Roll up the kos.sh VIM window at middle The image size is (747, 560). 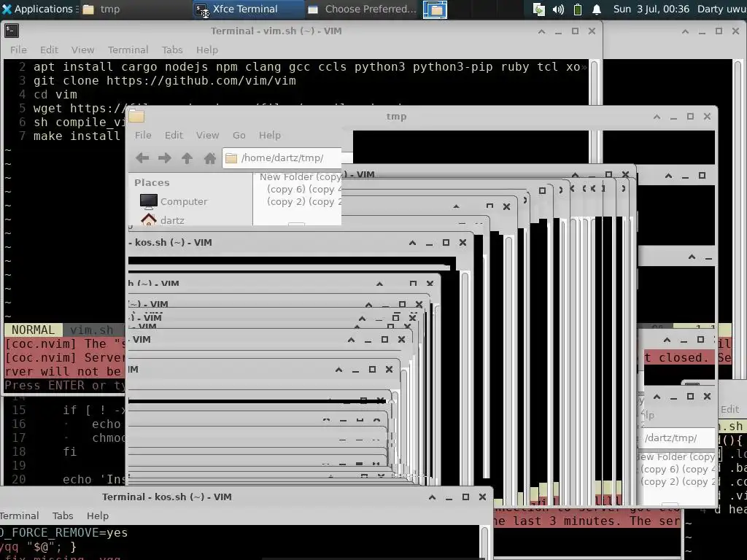[x=413, y=243]
